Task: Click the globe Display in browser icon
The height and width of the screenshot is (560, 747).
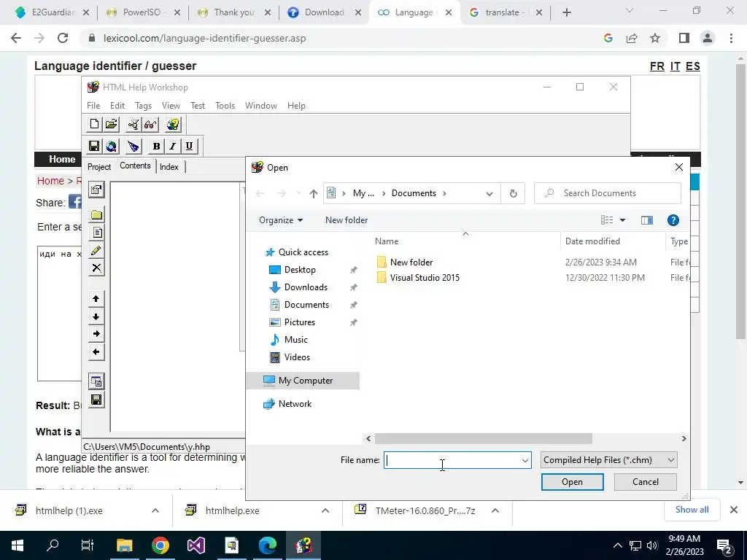Action: pos(112,146)
